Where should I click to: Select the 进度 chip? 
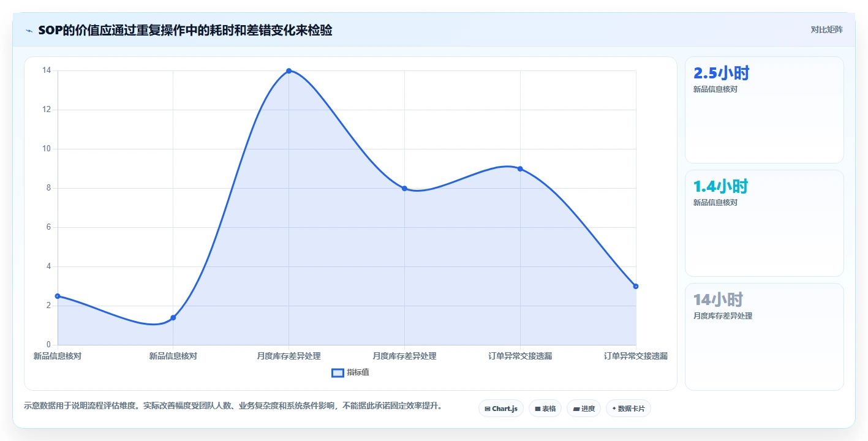[584, 409]
